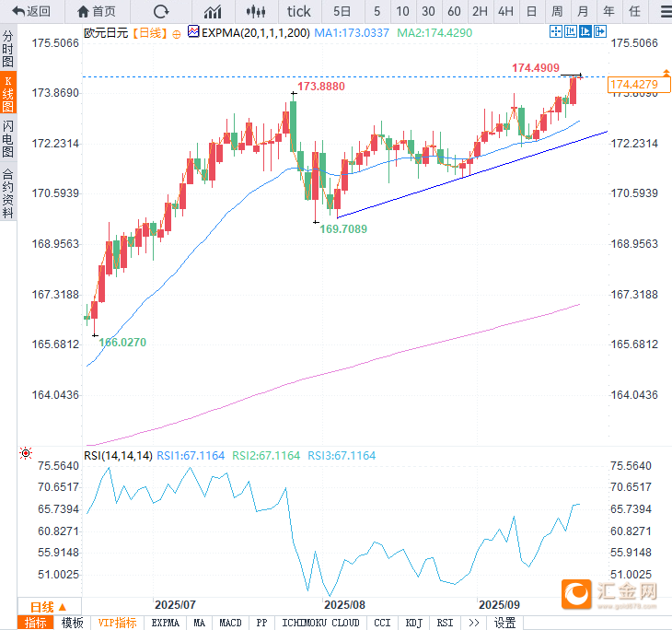This screenshot has width=672, height=630.
Task: Select the MACD indicator tab
Action: pos(230,624)
